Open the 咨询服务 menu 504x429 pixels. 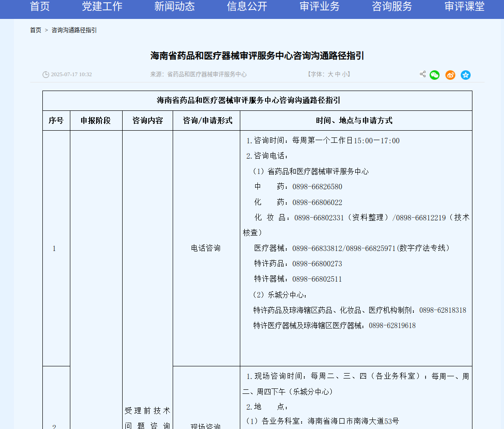pos(392,7)
